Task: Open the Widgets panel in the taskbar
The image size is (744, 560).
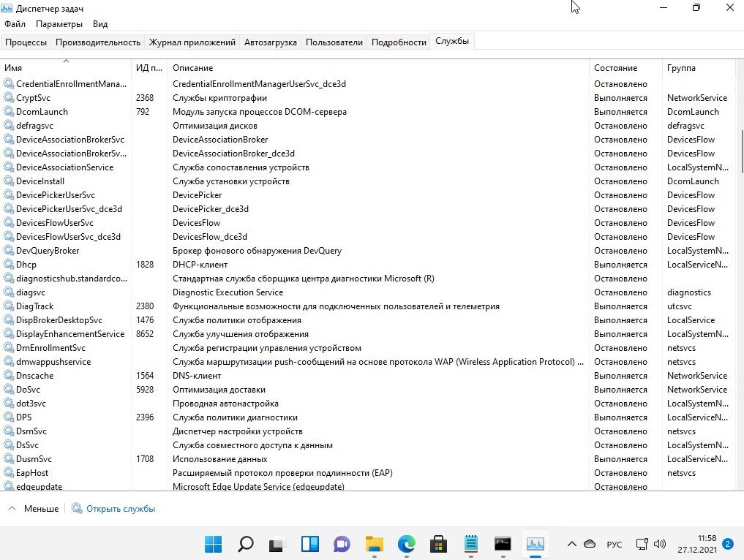Action: (309, 544)
